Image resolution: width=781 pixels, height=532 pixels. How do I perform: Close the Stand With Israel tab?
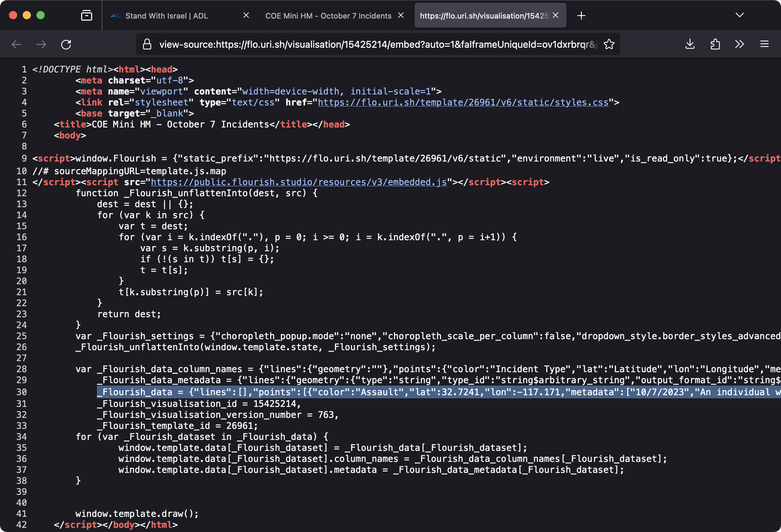pos(246,15)
